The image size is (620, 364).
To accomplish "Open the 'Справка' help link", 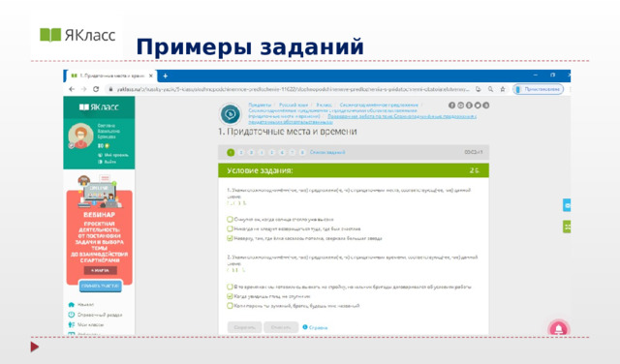I will [x=319, y=327].
